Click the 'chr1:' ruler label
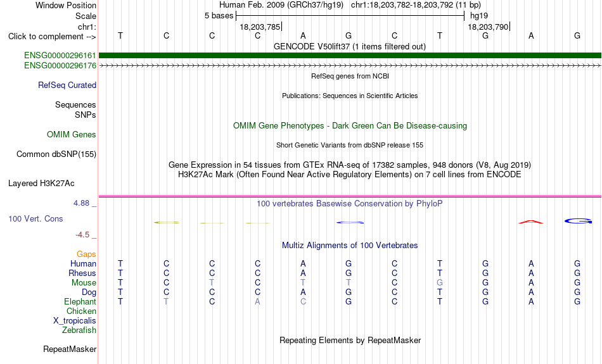This screenshot has width=602, height=364. [x=87, y=27]
